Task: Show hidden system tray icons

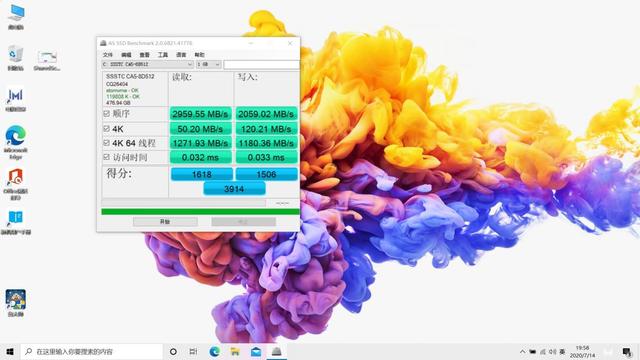Action: click(x=522, y=351)
